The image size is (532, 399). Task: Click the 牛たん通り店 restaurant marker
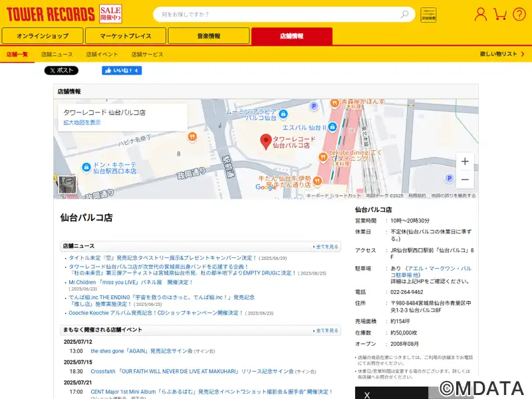318,181
